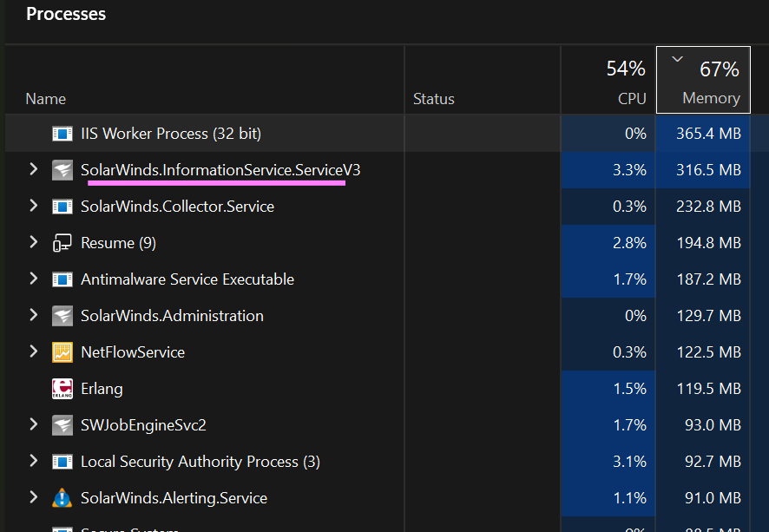Select the SolarWinds.Administration process name

click(172, 316)
